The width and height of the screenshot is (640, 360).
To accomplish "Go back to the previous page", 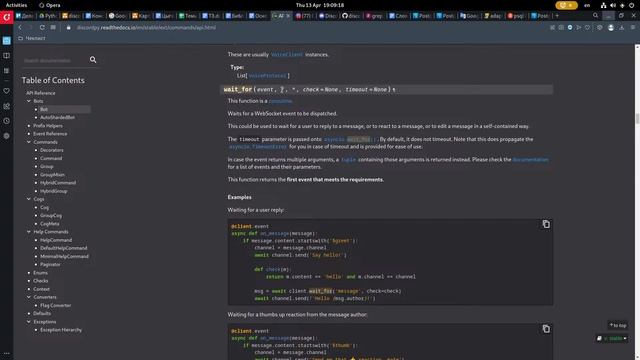I will click(x=20, y=27).
